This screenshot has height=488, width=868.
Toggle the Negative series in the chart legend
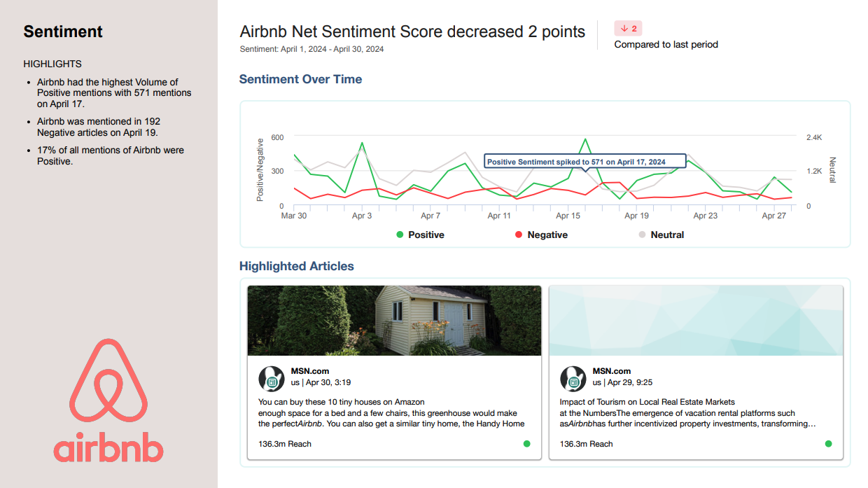547,235
